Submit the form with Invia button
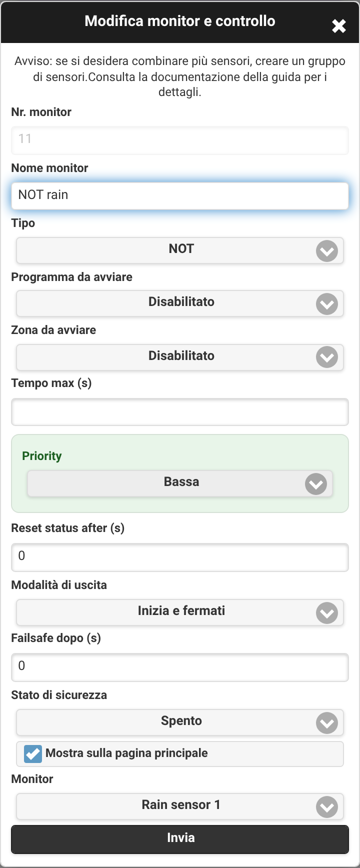The image size is (360, 868). (180, 839)
